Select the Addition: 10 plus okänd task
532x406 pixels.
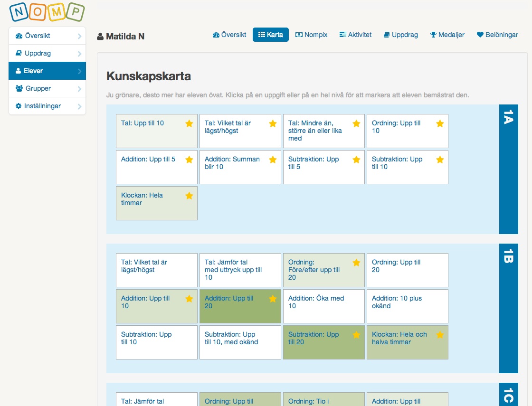point(407,306)
